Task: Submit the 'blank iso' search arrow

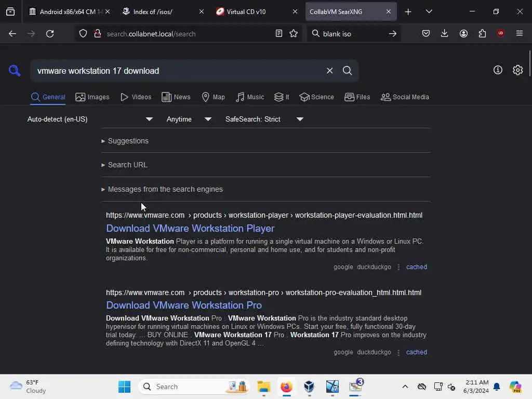Action: click(x=393, y=34)
